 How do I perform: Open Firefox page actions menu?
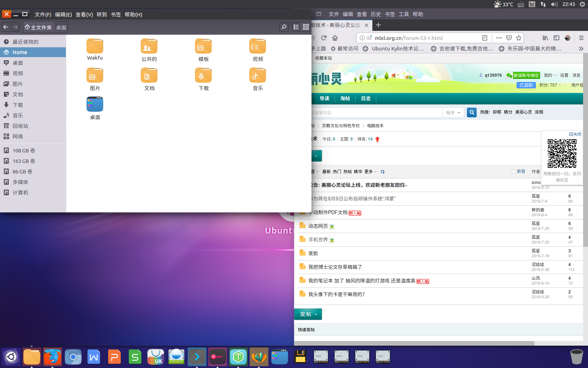pos(499,38)
